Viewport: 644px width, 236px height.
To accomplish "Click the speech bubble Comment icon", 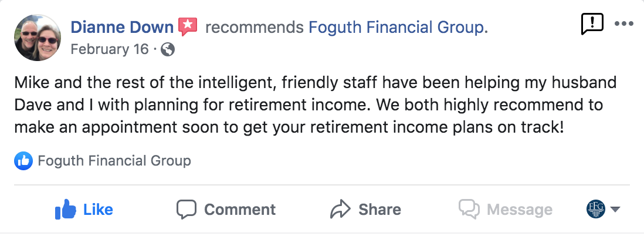I will pyautogui.click(x=187, y=210).
